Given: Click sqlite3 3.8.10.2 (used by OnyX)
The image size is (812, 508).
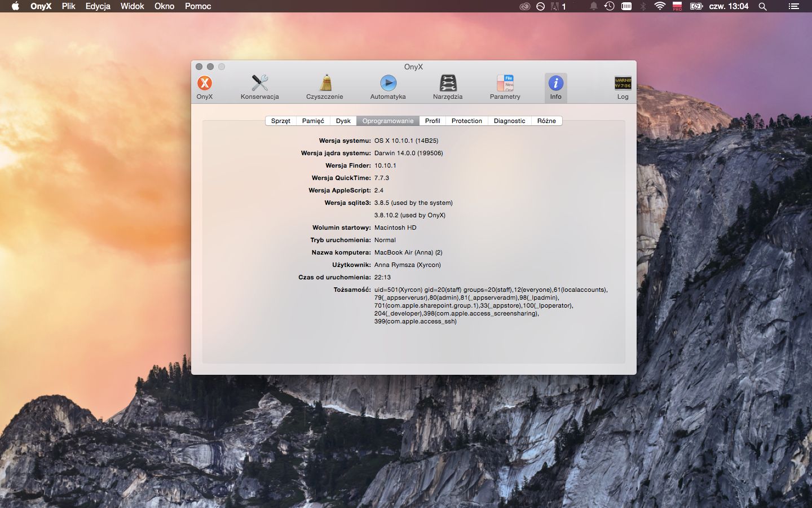Looking at the screenshot, I should pyautogui.click(x=410, y=215).
